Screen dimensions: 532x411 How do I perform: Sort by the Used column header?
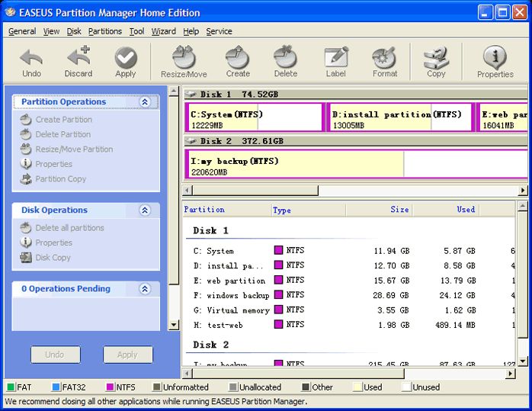point(446,210)
